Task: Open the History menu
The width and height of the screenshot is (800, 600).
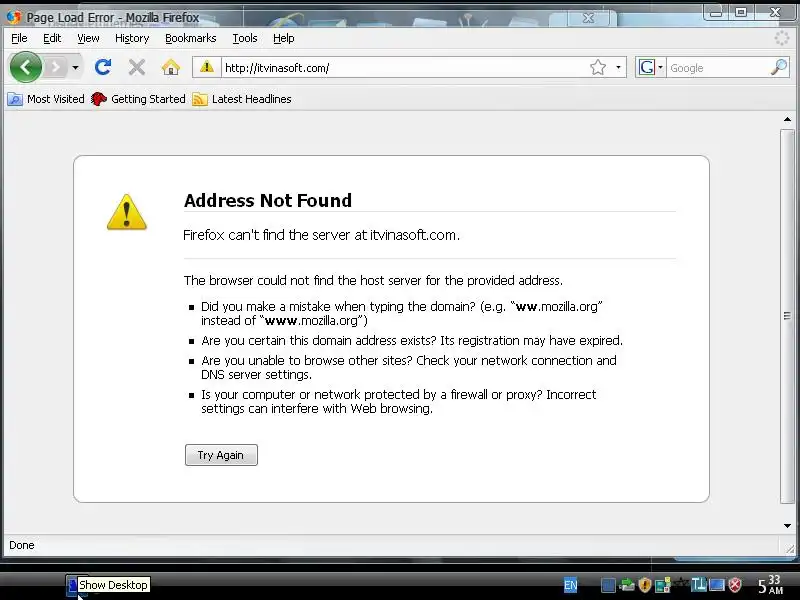Action: point(132,38)
